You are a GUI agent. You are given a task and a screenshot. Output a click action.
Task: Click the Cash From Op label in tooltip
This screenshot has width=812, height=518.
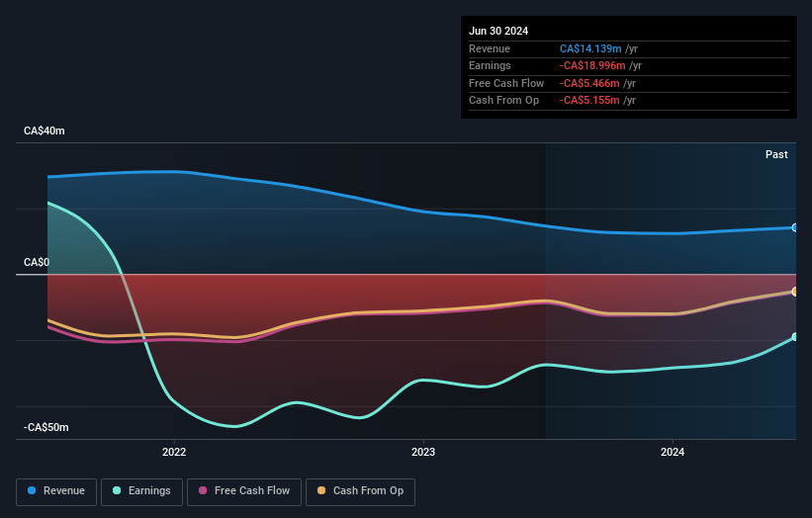coord(503,101)
